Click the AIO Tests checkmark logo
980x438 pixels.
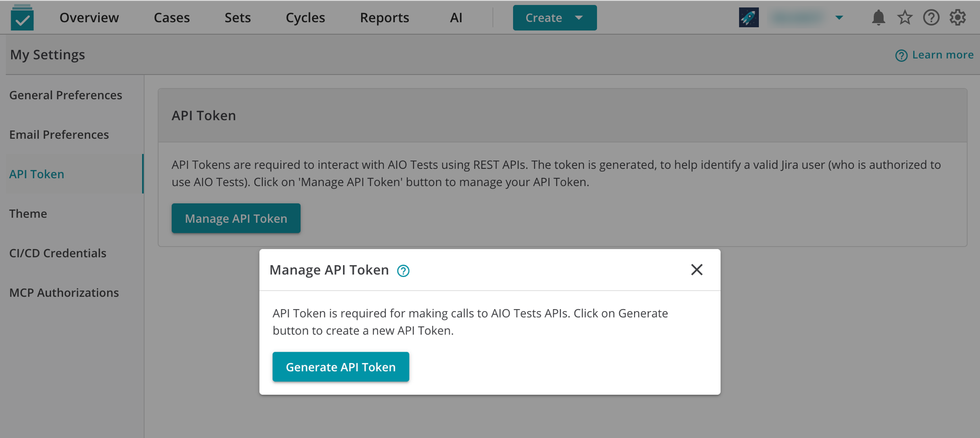pos(22,18)
